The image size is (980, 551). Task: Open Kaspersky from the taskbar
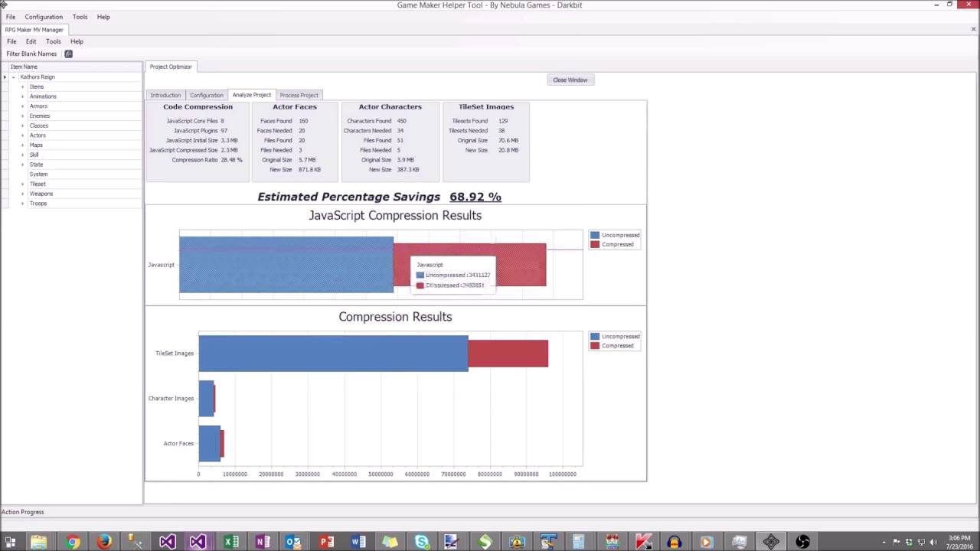coord(643,542)
